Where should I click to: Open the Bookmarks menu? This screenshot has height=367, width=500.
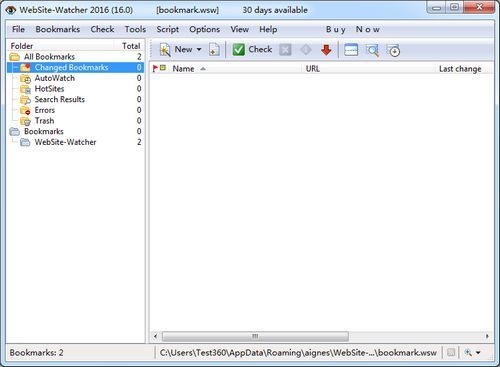(x=58, y=29)
